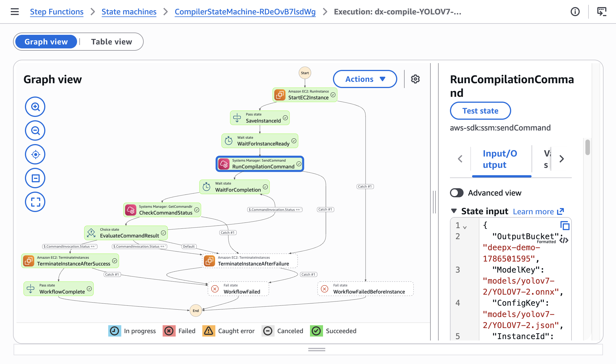Viewport: 616px width, 364px height.
Task: Switch to Graph view
Action: click(46, 42)
